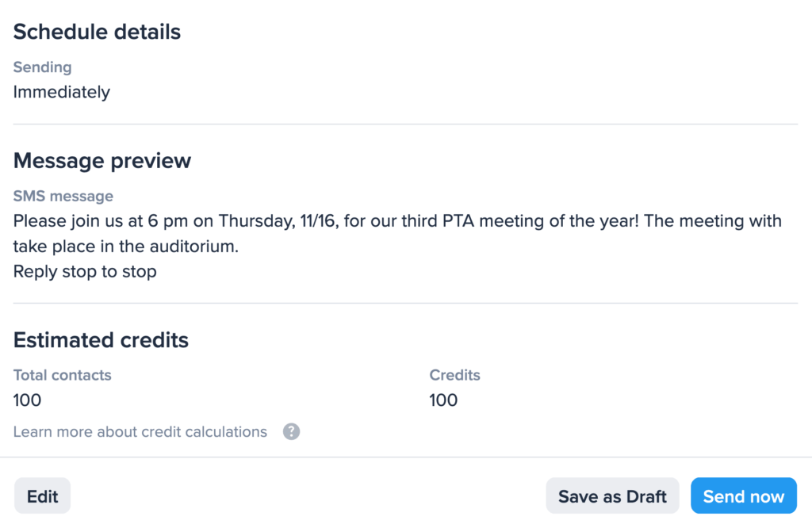
Task: Click the question mark help icon
Action: pos(292,432)
